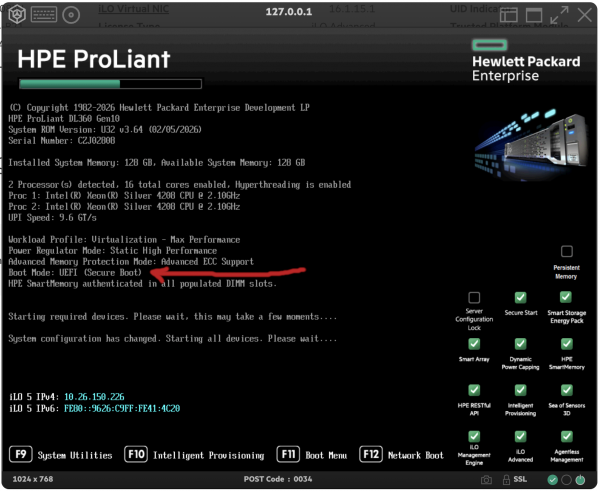This screenshot has width=600, height=491.
Task: Click the Secure Start checkbox
Action: pos(520,297)
